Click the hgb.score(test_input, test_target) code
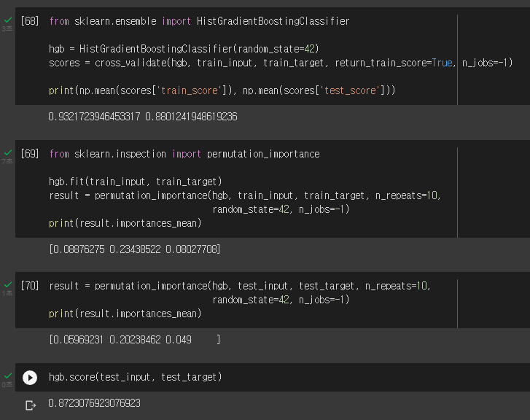This screenshot has height=420, width=530. [x=136, y=377]
